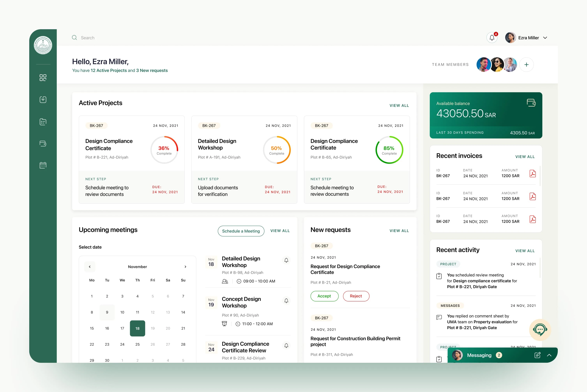Screen dimensions: 587x392
Task: Open sidebar documents list icon
Action: [43, 122]
